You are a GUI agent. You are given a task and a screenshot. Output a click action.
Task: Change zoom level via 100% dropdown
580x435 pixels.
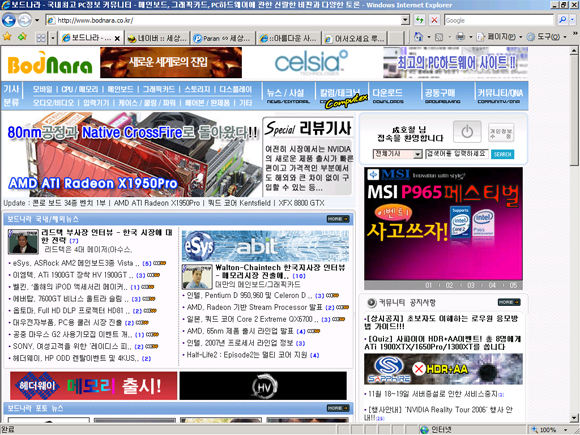pyautogui.click(x=549, y=430)
